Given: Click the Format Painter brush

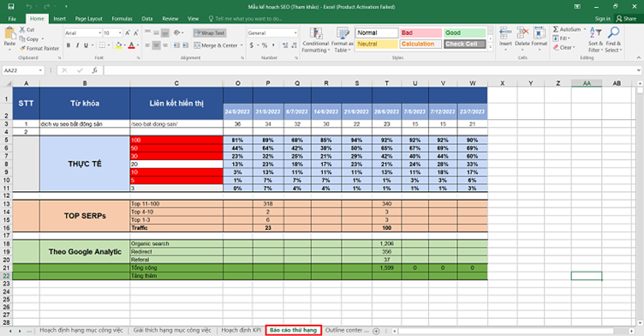Looking at the screenshot, I should tap(22, 49).
